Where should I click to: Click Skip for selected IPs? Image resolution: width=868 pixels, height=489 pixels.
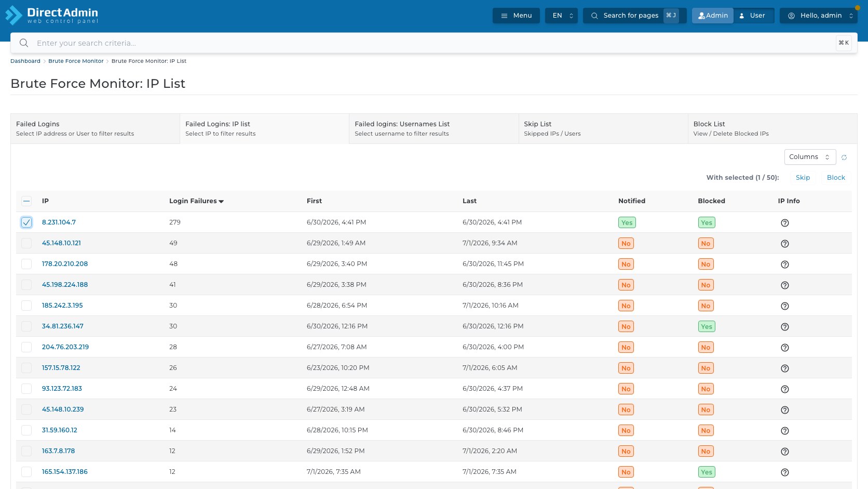tap(803, 178)
